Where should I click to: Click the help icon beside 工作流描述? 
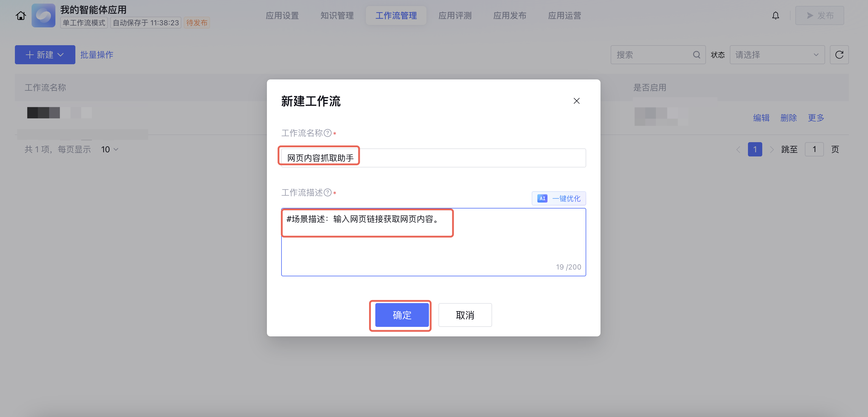(328, 192)
